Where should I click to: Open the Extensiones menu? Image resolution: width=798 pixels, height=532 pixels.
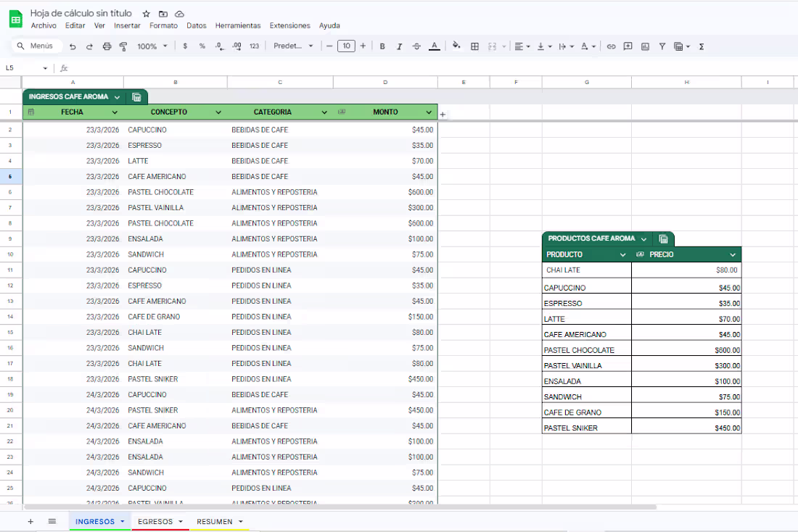coord(290,25)
